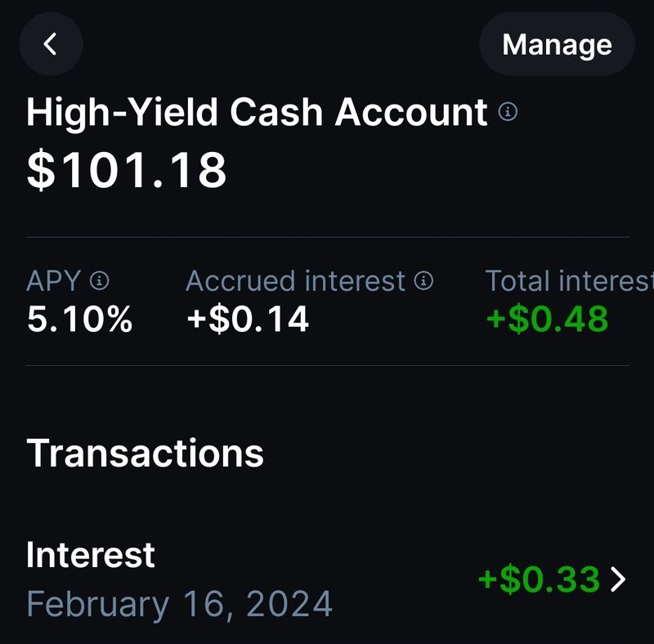Tap the divider line below the balance
Screen dimensions: 654x644
(327, 237)
